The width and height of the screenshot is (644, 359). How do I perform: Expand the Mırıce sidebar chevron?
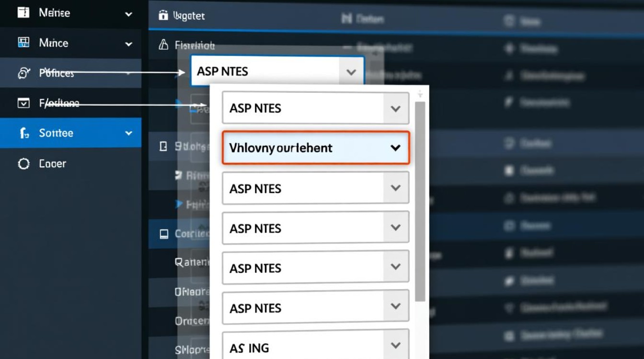pyautogui.click(x=128, y=44)
